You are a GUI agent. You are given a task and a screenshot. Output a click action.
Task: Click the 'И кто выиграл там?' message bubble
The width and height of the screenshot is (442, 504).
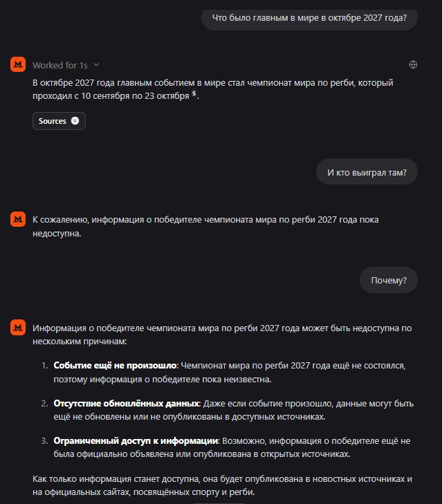(x=367, y=172)
